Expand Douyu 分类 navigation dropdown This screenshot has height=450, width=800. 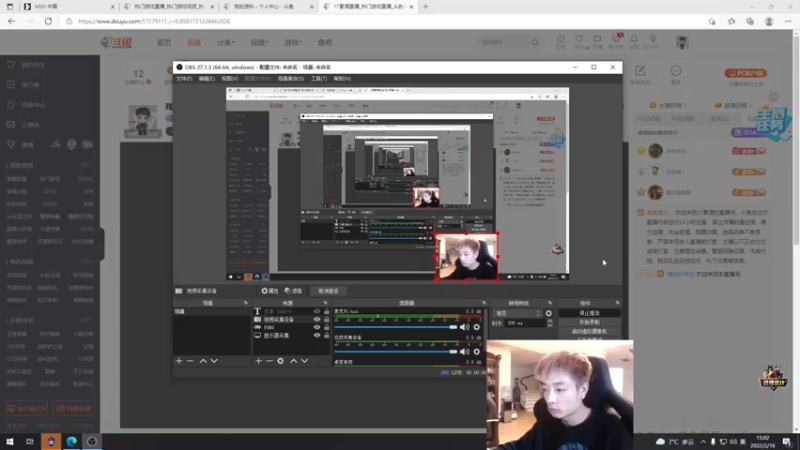coord(226,42)
